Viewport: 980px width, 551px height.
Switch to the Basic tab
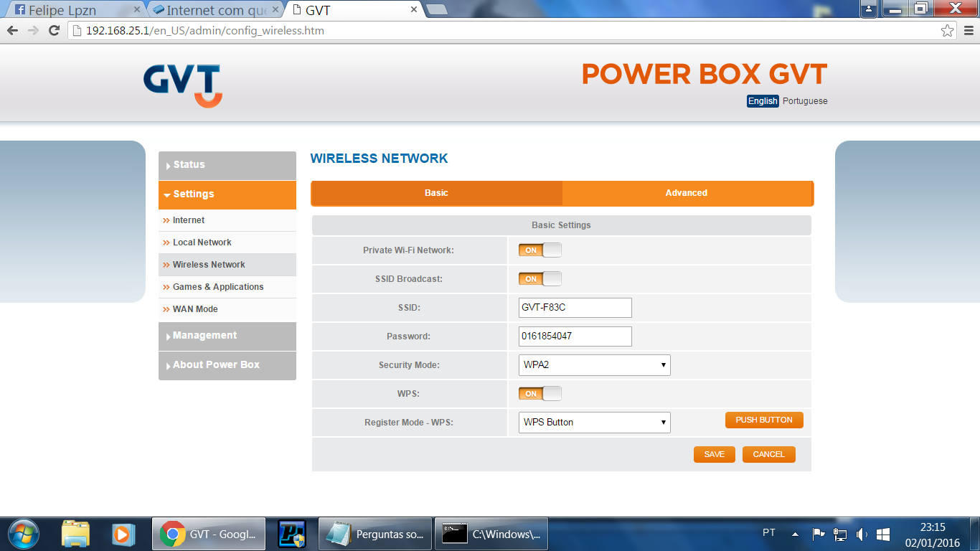(436, 193)
